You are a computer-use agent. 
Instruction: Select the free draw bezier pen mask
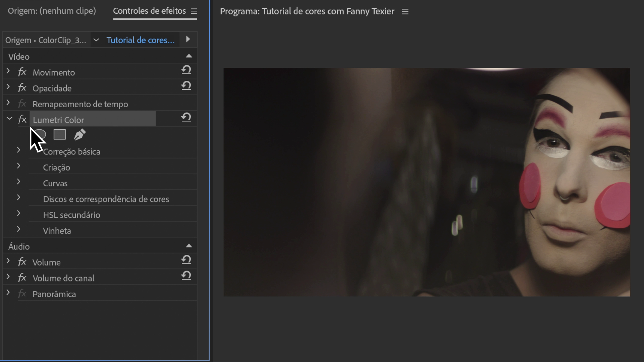tap(80, 134)
